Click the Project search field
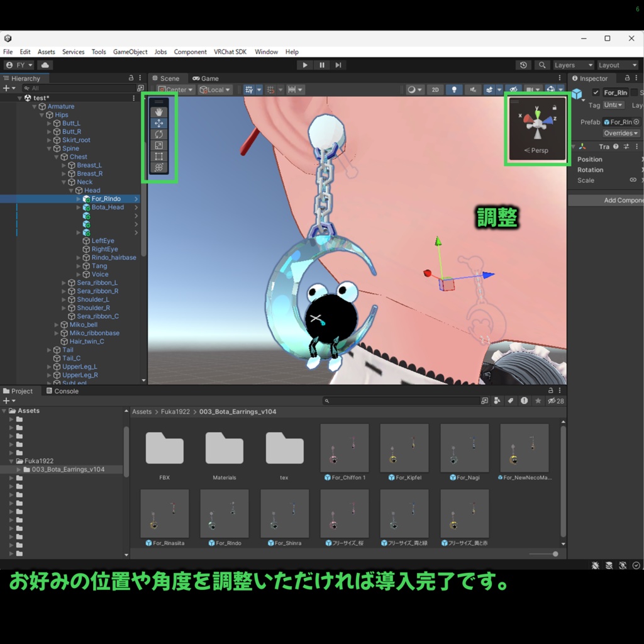Image resolution: width=644 pixels, height=644 pixels. tap(401, 401)
